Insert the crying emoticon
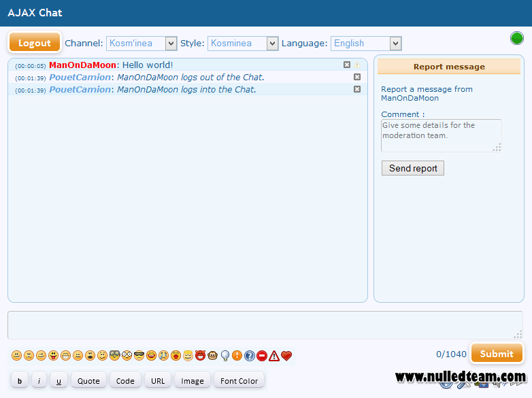 pos(163,355)
